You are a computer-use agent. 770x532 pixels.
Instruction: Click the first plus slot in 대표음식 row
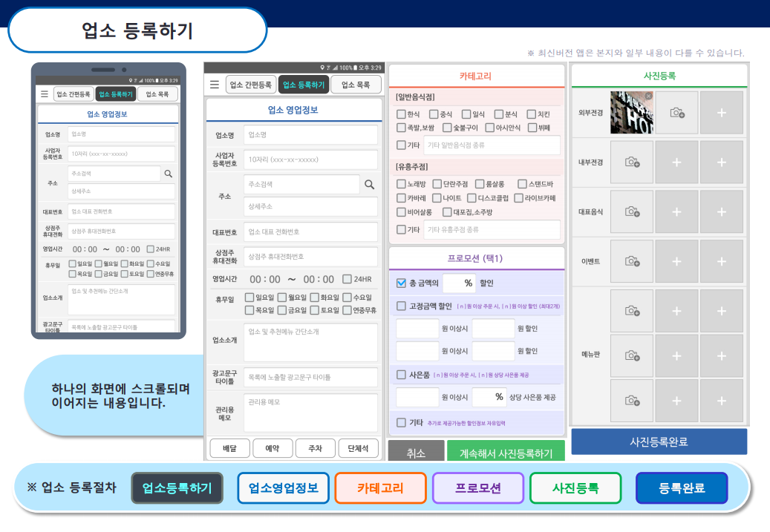pos(676,211)
